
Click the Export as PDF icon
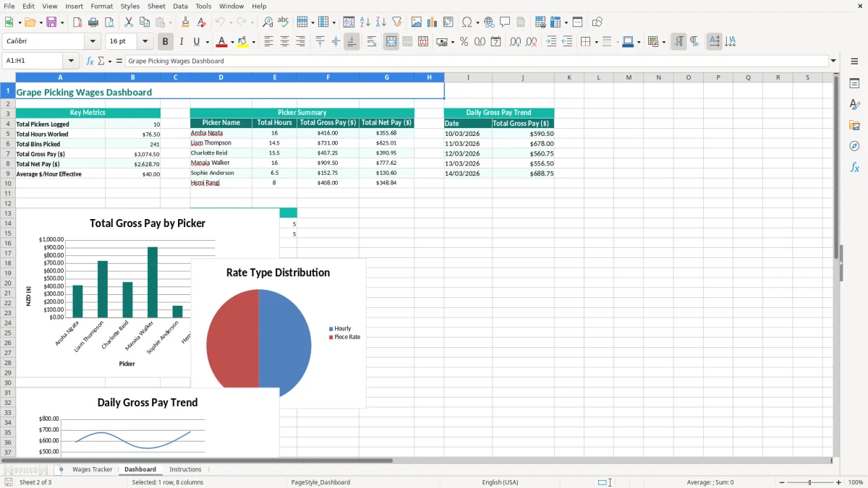pyautogui.click(x=77, y=22)
